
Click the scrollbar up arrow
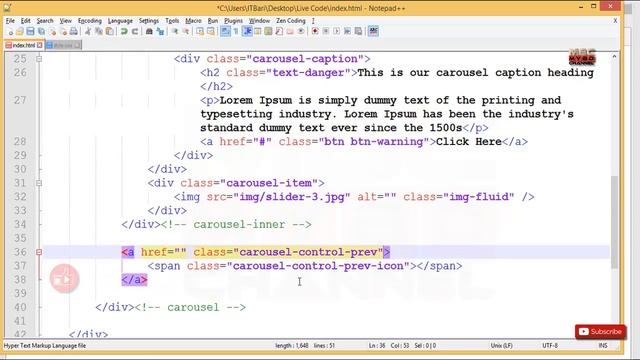[614, 57]
